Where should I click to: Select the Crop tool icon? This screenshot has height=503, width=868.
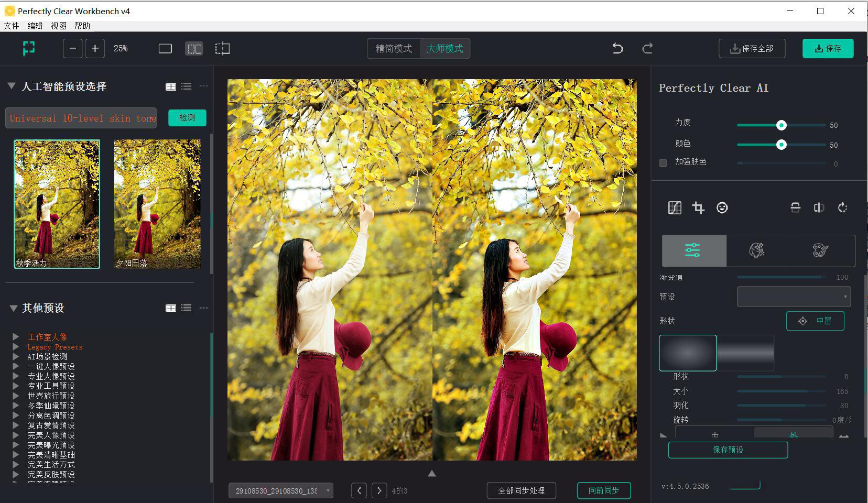click(x=698, y=207)
